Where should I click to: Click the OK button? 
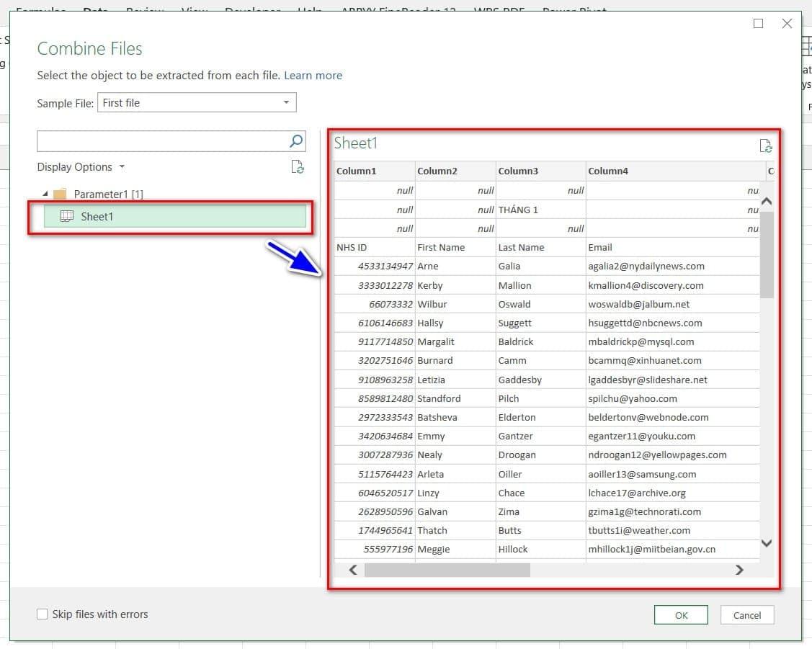[x=681, y=615]
